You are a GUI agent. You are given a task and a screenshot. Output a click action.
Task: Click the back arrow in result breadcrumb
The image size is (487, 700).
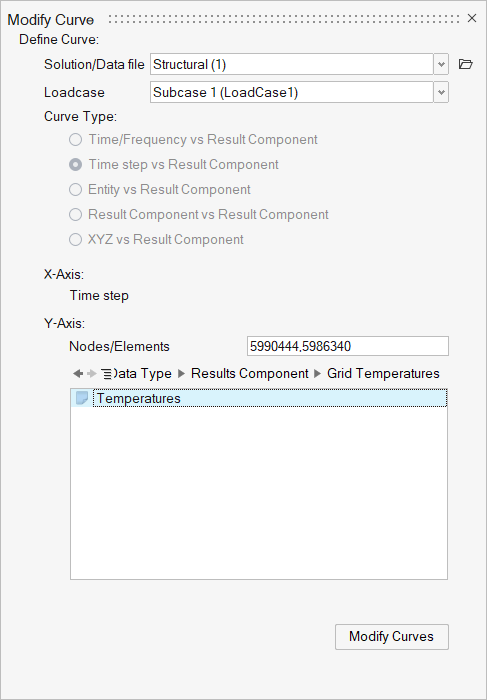pos(78,374)
